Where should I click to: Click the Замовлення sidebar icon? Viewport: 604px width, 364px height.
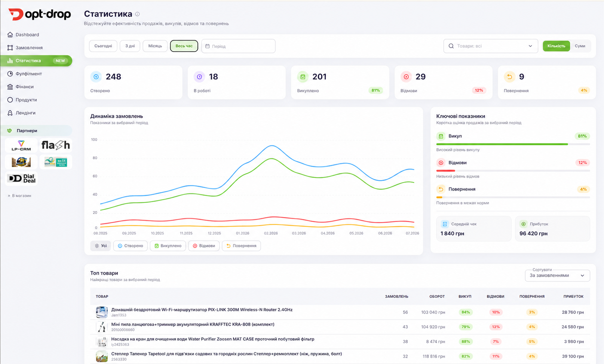click(10, 48)
